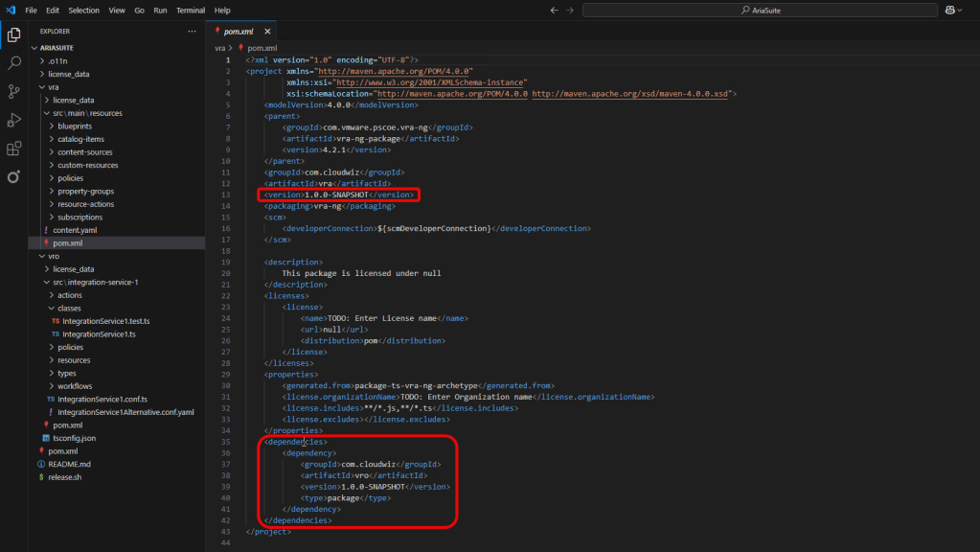Open the Search view in activity bar

14,63
